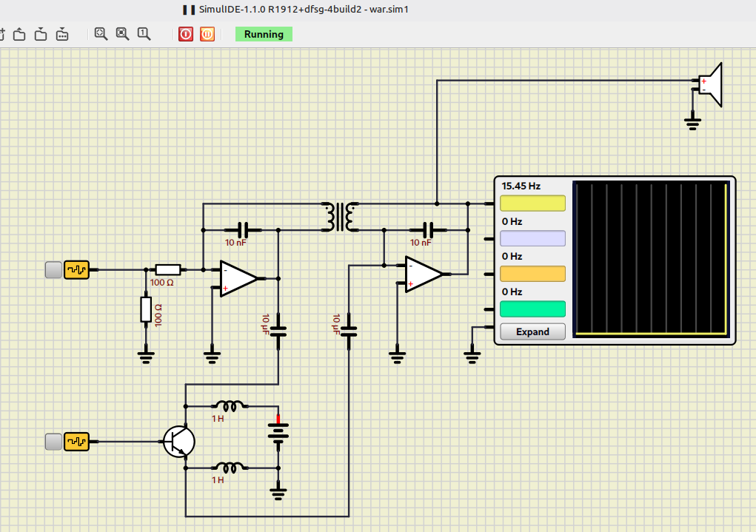
Task: Expand the oscilloscope view
Action: [533, 331]
